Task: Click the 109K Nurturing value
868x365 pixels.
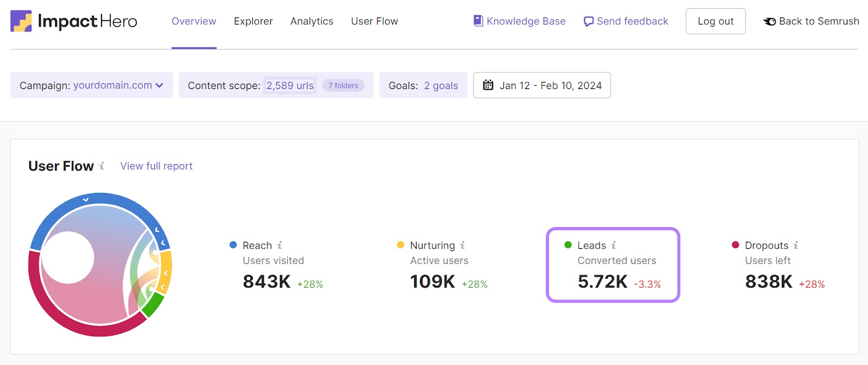Action: (x=433, y=281)
